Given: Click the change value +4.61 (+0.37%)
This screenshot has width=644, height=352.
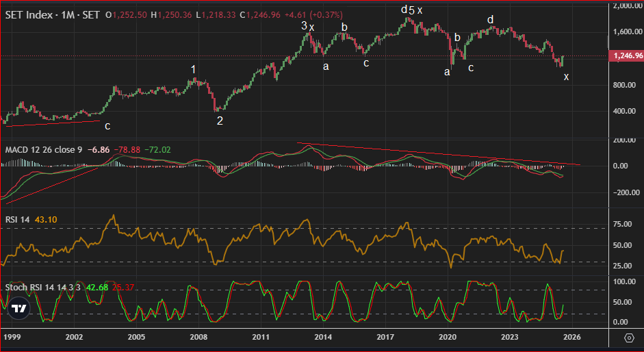Looking at the screenshot, I should pyautogui.click(x=313, y=15).
